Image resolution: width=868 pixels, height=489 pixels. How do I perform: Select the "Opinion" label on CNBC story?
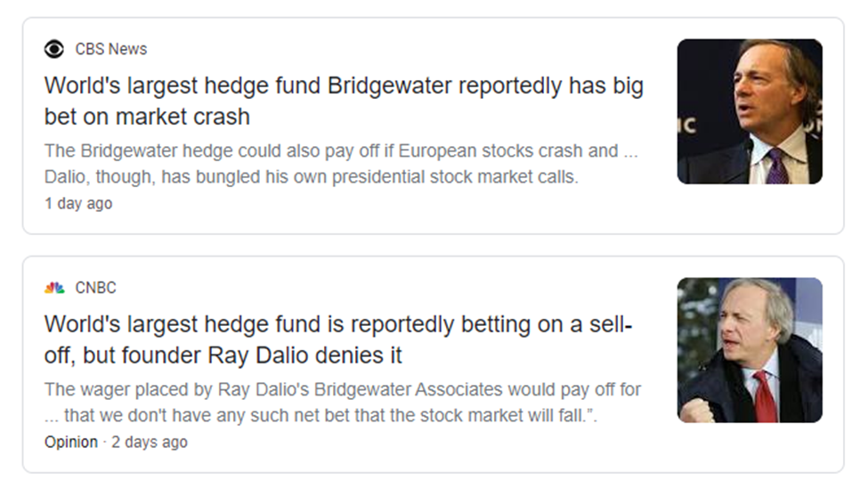coord(71,442)
